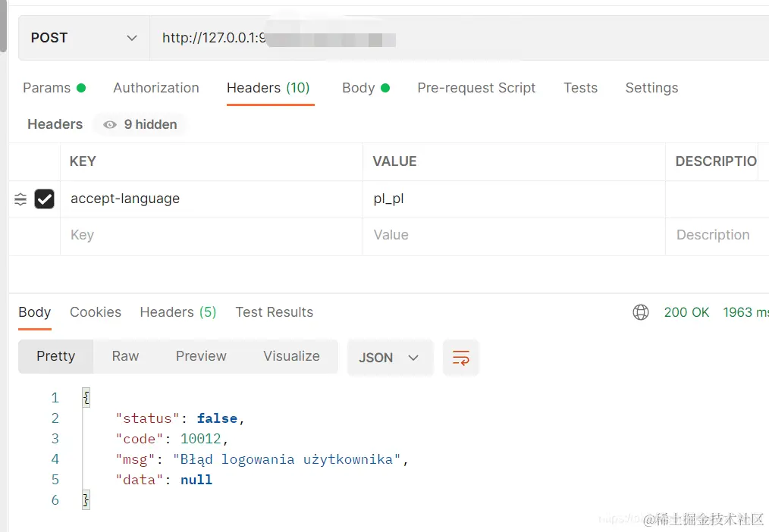This screenshot has height=532, width=769.
Task: Switch to the Authorization tab
Action: click(156, 88)
